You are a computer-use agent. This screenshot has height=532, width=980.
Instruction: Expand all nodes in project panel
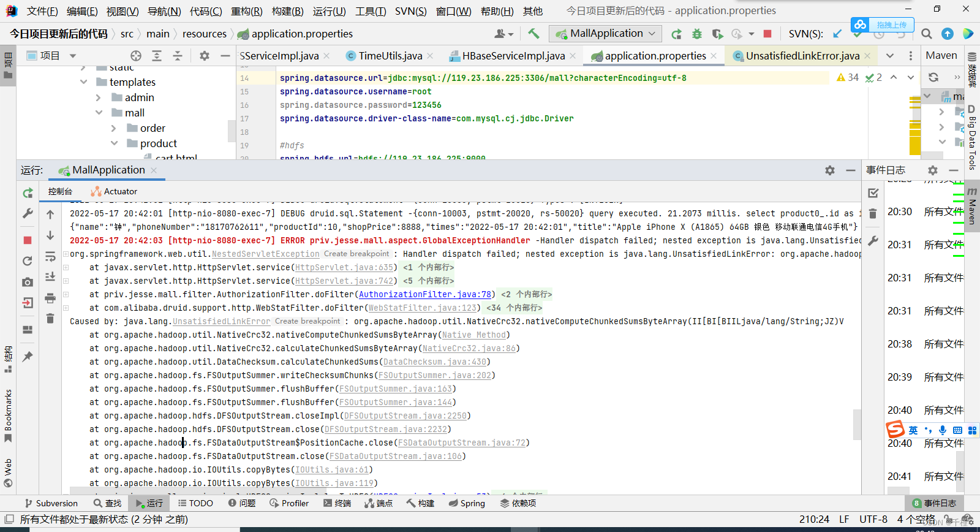point(157,56)
